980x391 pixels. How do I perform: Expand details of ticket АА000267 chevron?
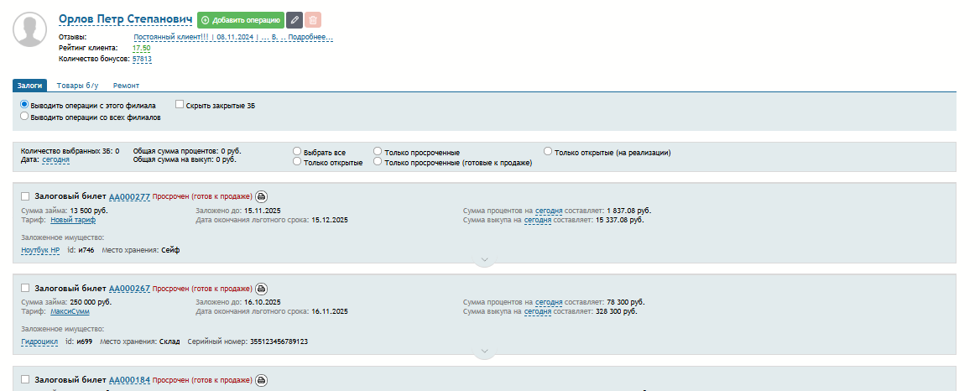click(x=484, y=352)
